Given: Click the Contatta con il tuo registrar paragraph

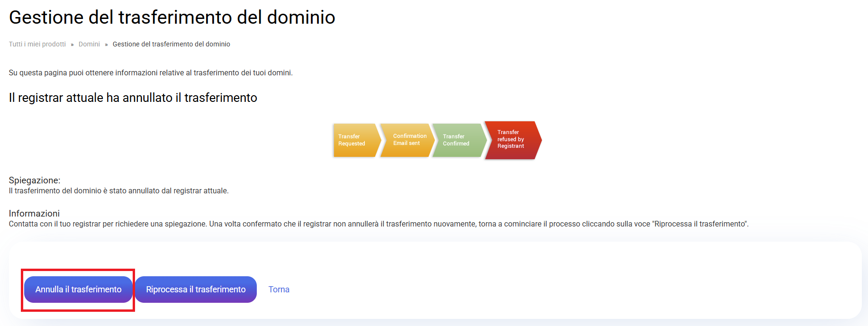Looking at the screenshot, I should 378,224.
